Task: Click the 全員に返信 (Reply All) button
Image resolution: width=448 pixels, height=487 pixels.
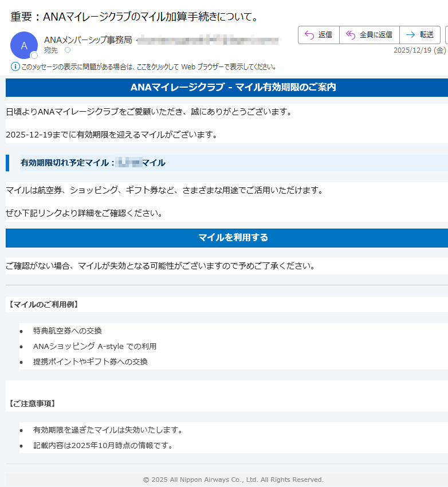Action: click(369, 35)
